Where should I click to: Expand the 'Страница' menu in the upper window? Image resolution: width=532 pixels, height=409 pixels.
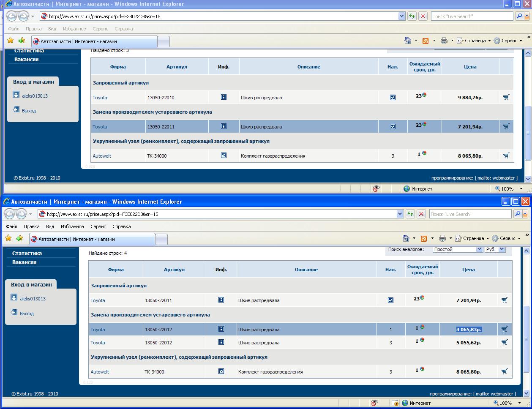tap(477, 41)
